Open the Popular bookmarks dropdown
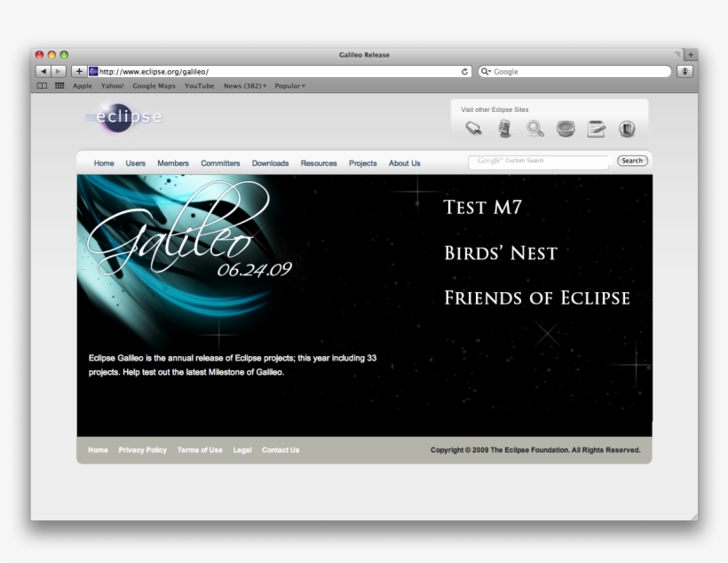This screenshot has width=728, height=563. coord(290,86)
